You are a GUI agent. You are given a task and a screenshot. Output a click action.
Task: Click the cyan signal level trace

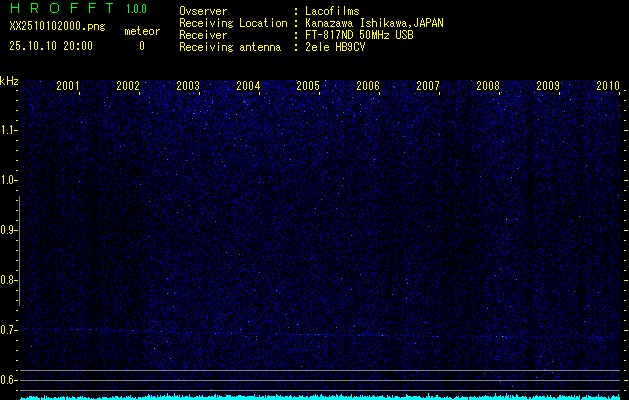pyautogui.click(x=320, y=396)
